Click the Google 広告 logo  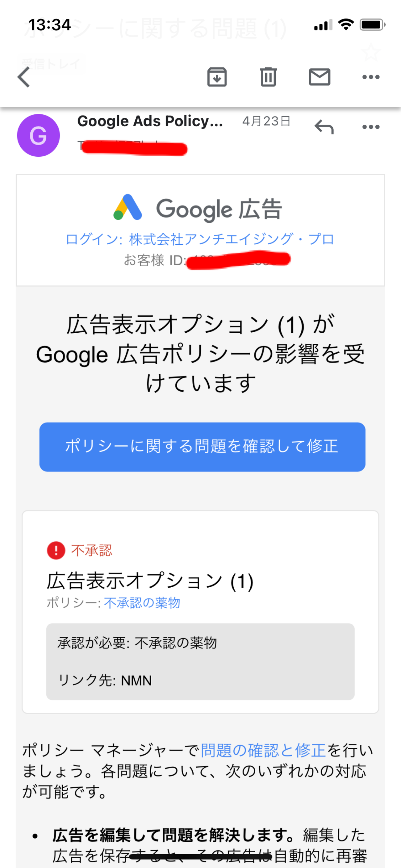click(x=198, y=208)
